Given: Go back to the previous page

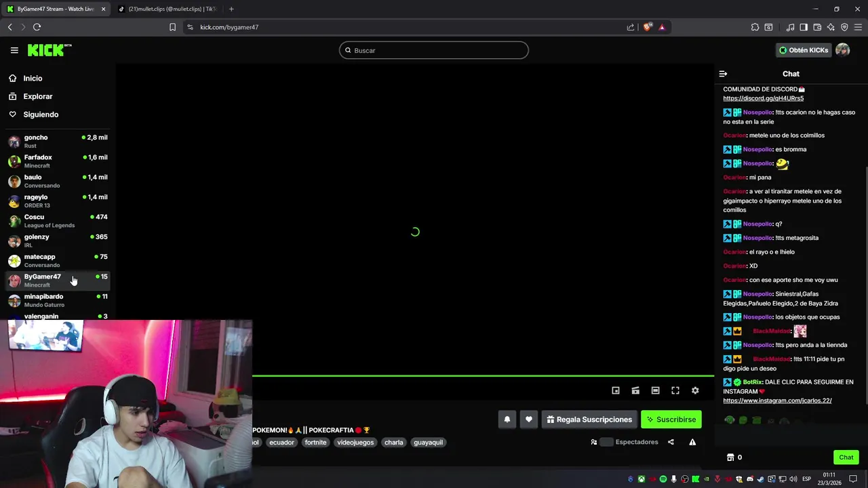Looking at the screenshot, I should 9,27.
